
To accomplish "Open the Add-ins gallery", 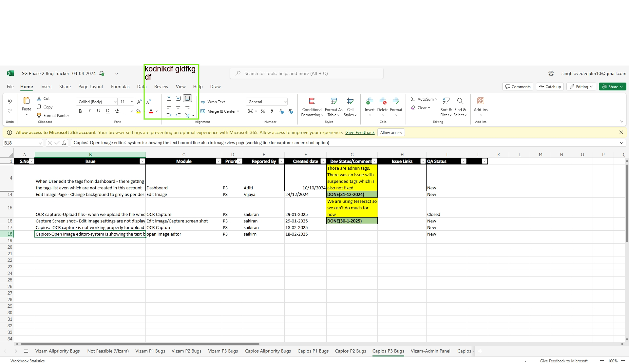I will pos(481,106).
